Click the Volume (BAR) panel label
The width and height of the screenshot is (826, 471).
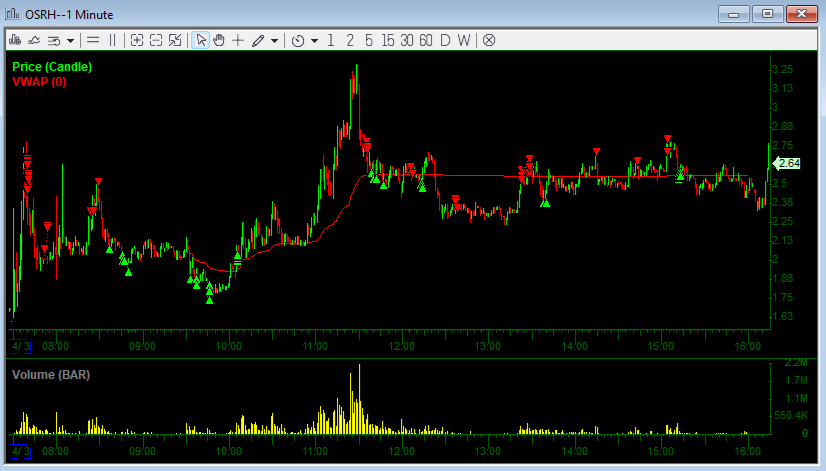51,375
